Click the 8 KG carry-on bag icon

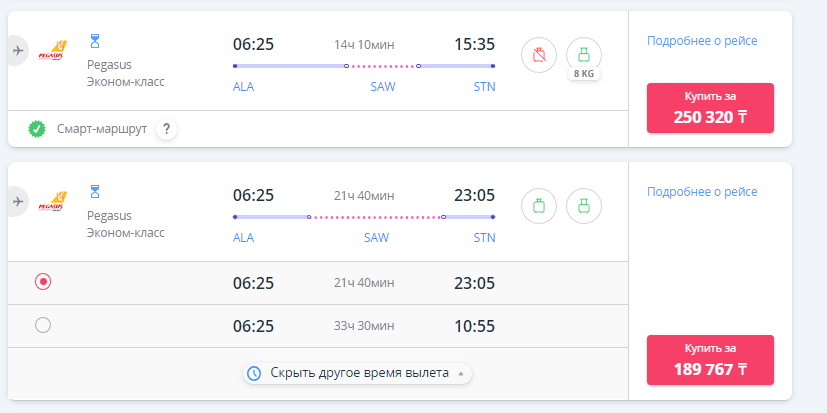click(584, 55)
